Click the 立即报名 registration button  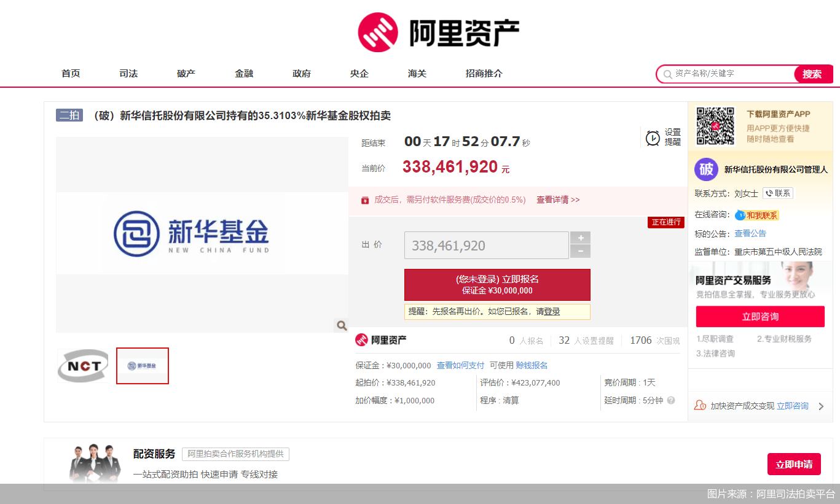[497, 284]
